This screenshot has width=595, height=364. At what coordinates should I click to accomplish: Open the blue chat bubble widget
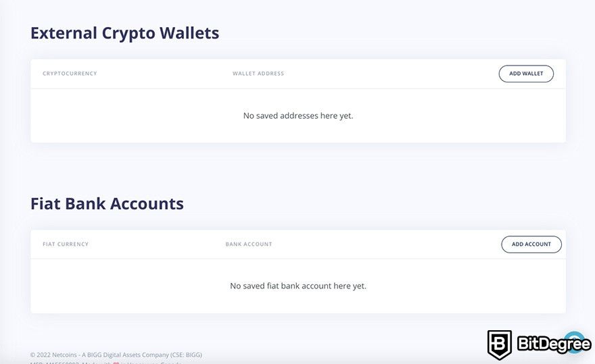click(x=575, y=341)
